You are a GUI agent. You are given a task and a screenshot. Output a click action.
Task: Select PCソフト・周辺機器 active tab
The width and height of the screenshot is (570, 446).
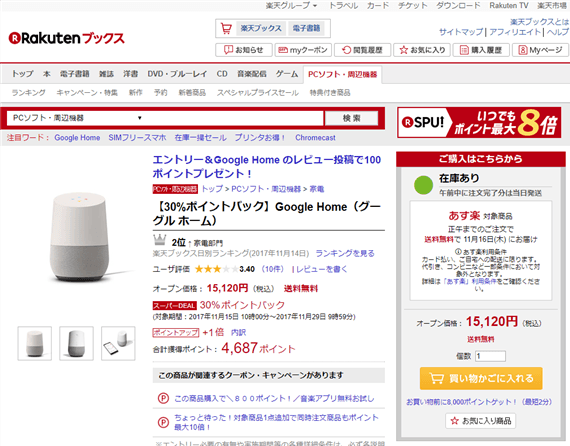point(342,74)
